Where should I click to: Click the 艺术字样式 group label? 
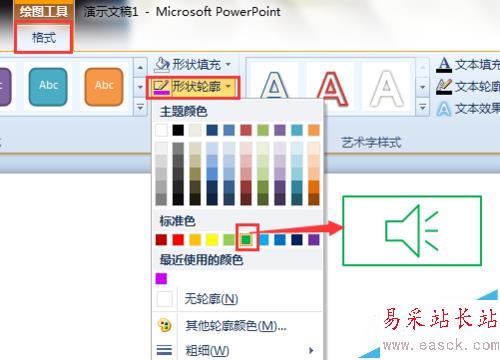point(371,143)
